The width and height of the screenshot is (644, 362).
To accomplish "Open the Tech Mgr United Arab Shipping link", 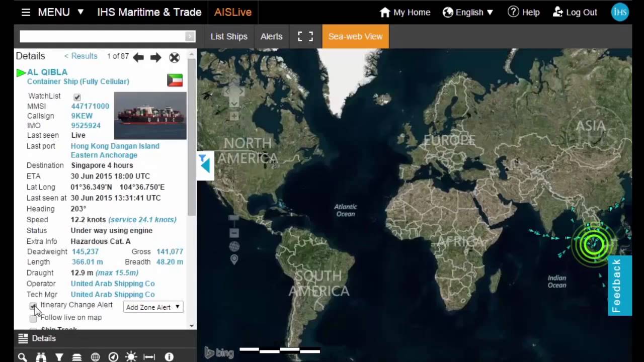I will (113, 294).
